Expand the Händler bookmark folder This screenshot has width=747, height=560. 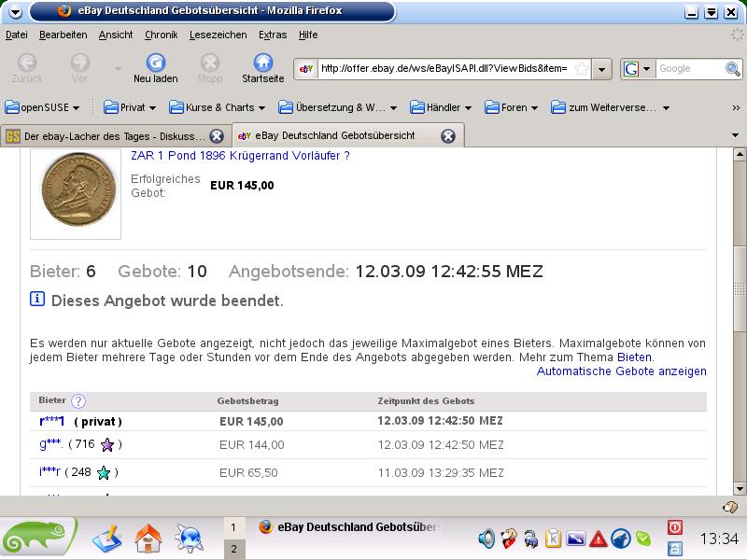click(456, 107)
